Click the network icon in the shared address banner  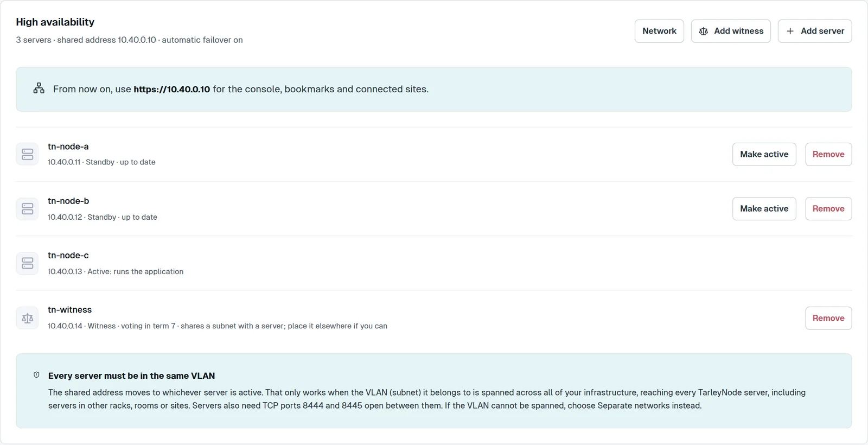click(39, 88)
